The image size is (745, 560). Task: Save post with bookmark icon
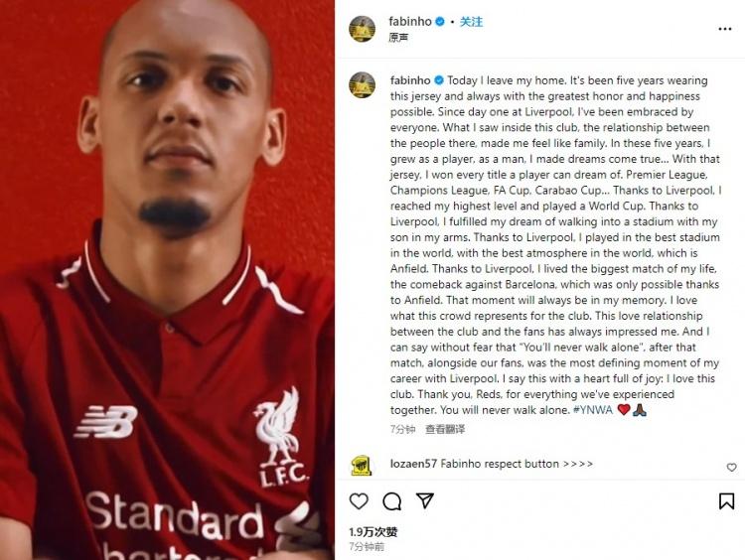coord(726,501)
